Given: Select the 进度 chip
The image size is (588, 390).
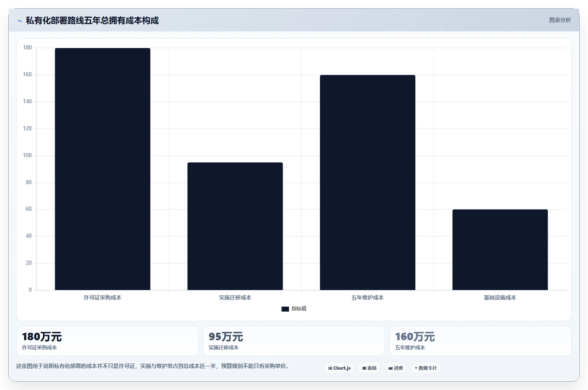Looking at the screenshot, I should [x=395, y=368].
